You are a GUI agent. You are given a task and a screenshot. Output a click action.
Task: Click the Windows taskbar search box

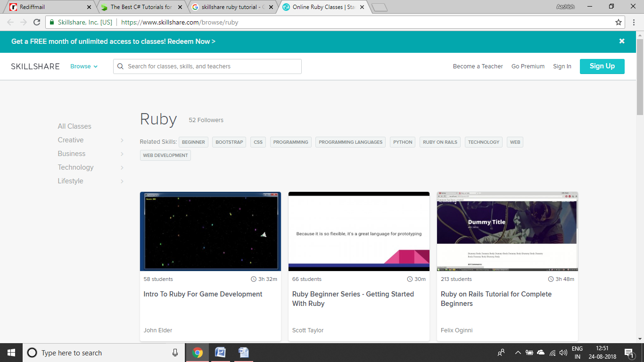(104, 353)
